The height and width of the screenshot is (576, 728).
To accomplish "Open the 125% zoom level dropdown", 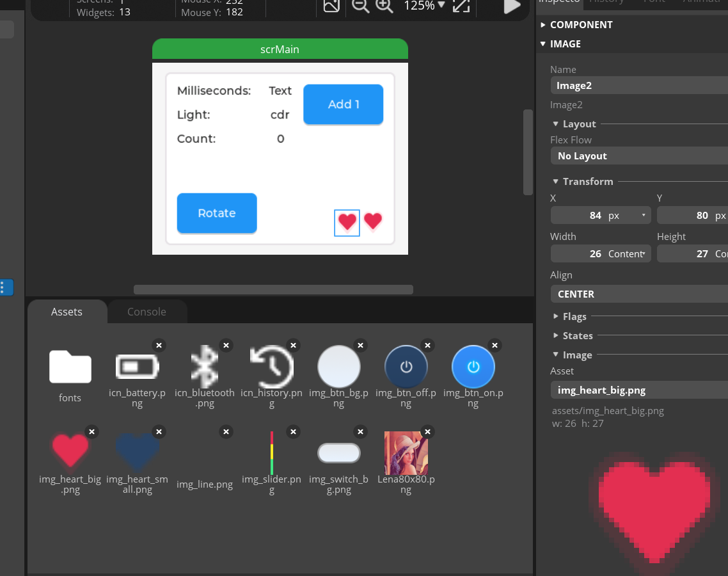I will tap(424, 6).
